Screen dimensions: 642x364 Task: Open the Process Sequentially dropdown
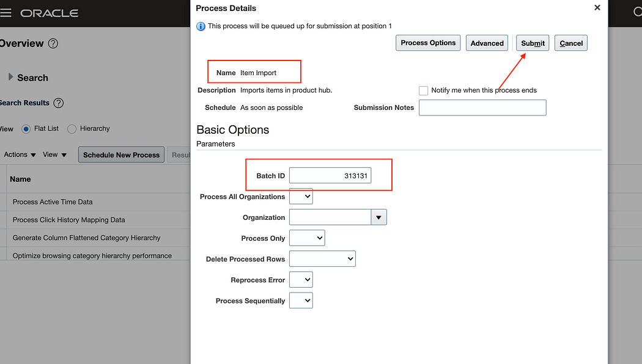point(301,300)
